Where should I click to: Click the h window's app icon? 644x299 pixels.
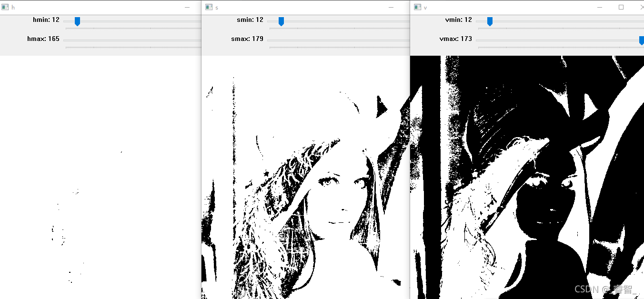(x=5, y=7)
